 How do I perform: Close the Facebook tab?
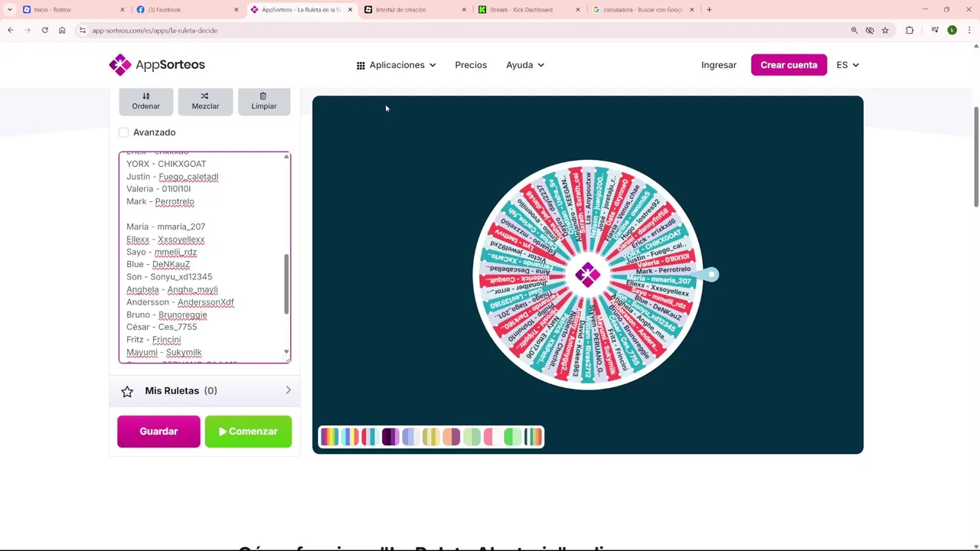pyautogui.click(x=236, y=10)
